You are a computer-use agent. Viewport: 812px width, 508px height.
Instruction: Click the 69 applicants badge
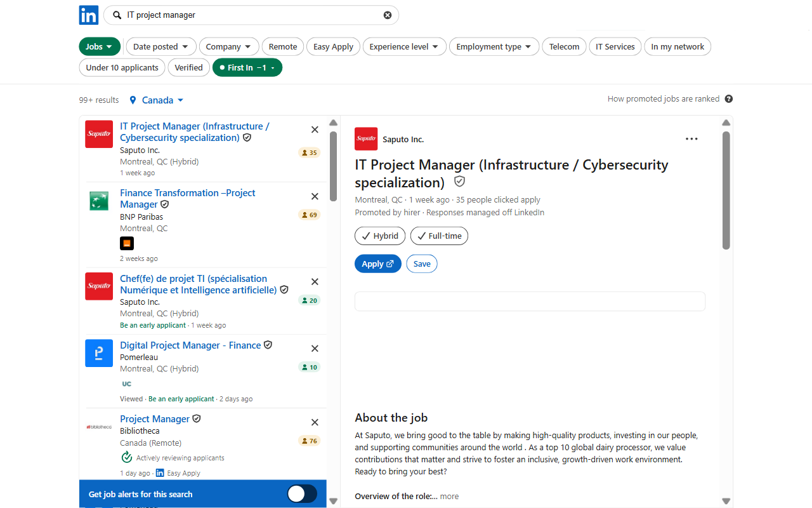coord(310,215)
